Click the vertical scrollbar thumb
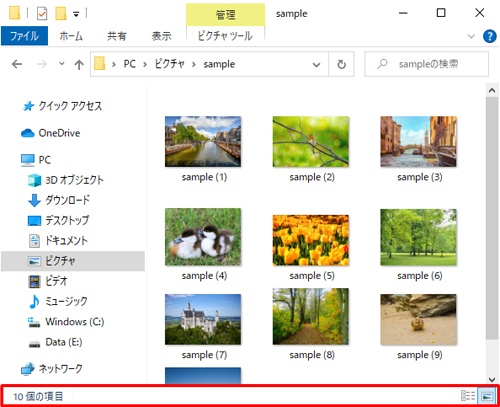The height and width of the screenshot is (407, 500). point(492,218)
